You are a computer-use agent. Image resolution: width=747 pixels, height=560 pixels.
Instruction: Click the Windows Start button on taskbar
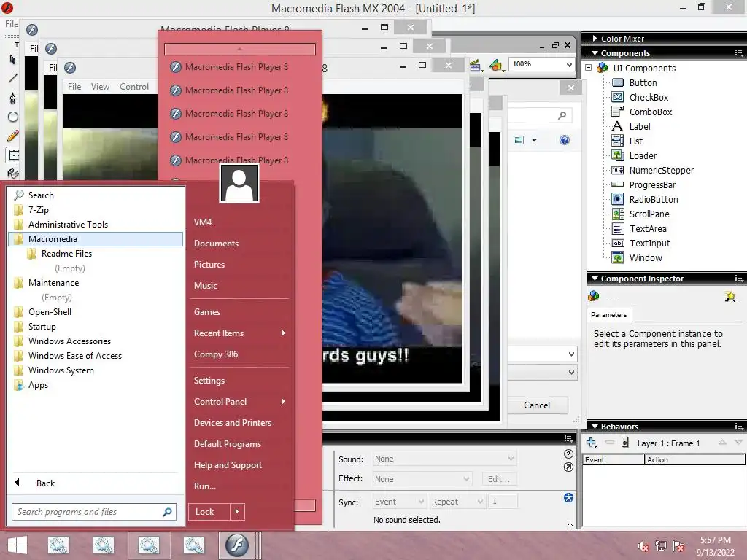[x=18, y=545]
